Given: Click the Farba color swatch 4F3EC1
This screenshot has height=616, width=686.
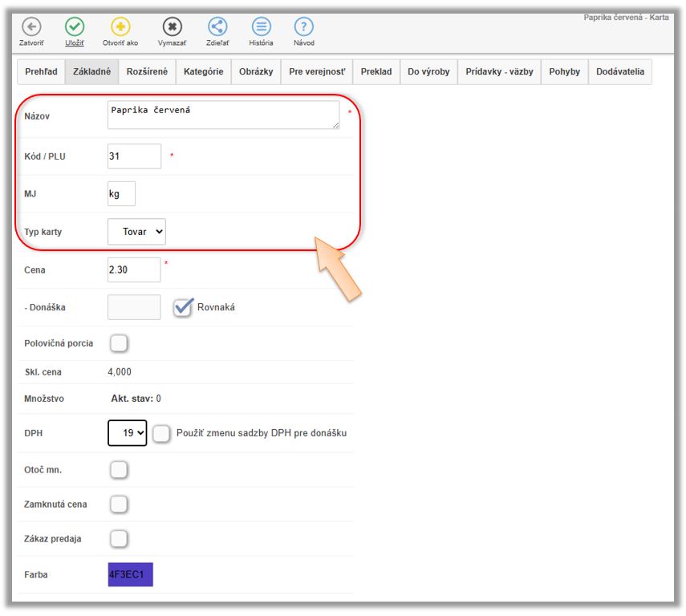Looking at the screenshot, I should [x=131, y=574].
